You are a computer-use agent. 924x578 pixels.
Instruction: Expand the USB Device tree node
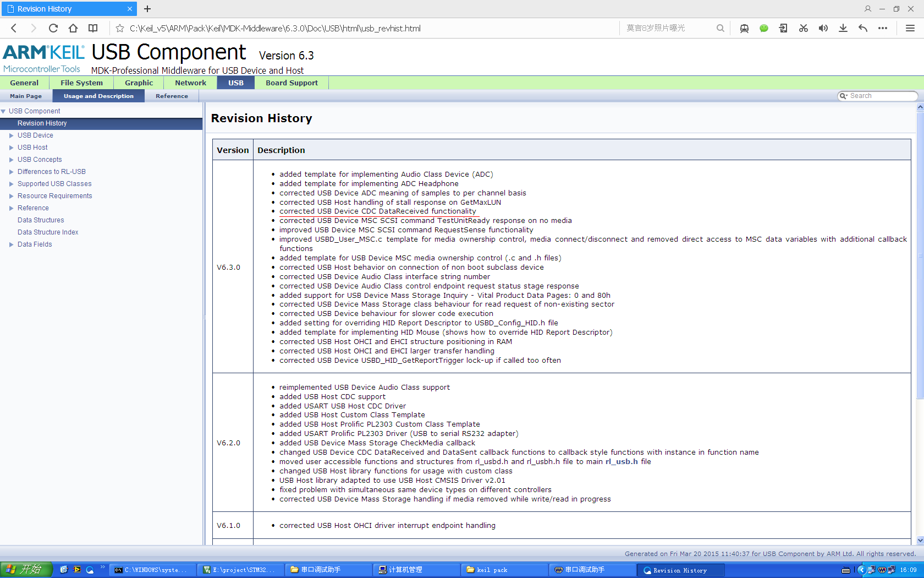point(11,135)
